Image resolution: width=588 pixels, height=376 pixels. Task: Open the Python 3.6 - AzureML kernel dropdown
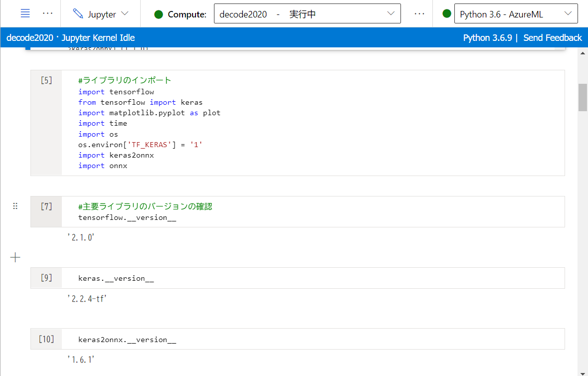(516, 14)
